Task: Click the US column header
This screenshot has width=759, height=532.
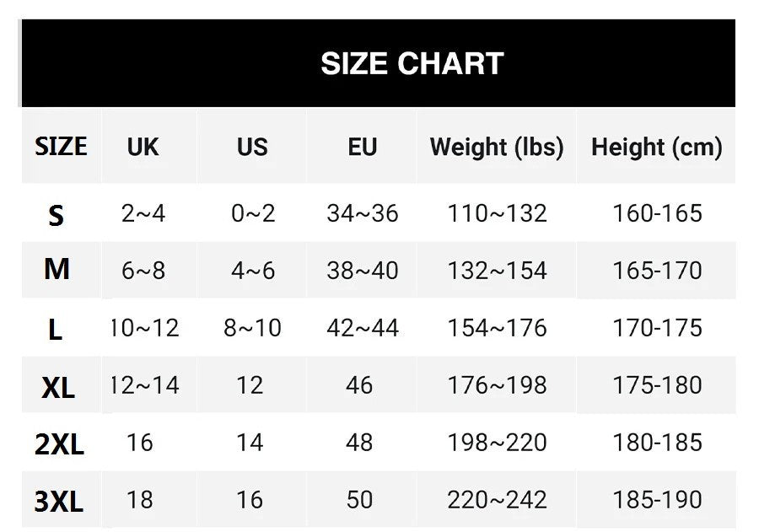Action: click(x=252, y=147)
